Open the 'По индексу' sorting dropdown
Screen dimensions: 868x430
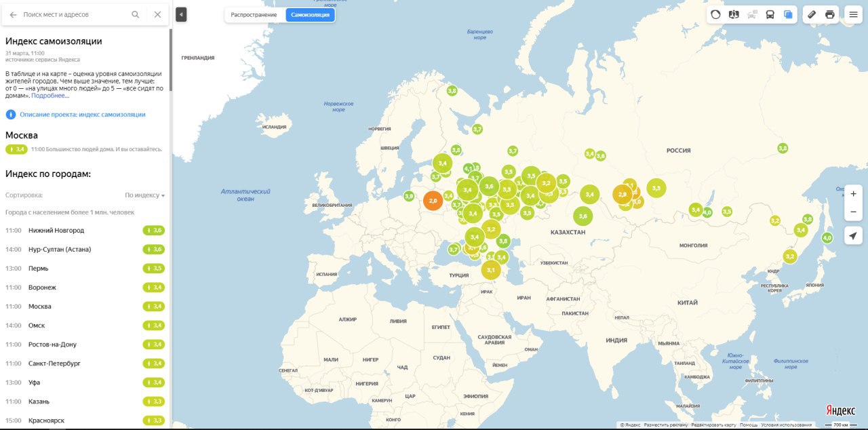pyautogui.click(x=145, y=195)
